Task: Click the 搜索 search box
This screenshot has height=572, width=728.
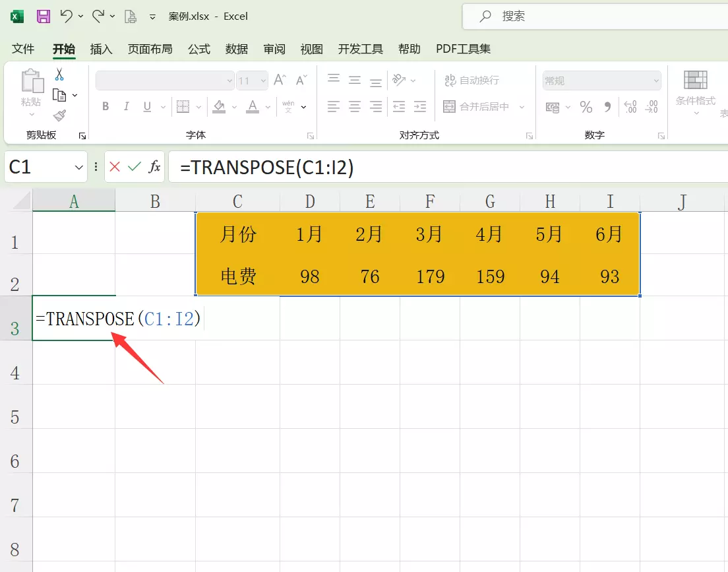Action: [595, 16]
